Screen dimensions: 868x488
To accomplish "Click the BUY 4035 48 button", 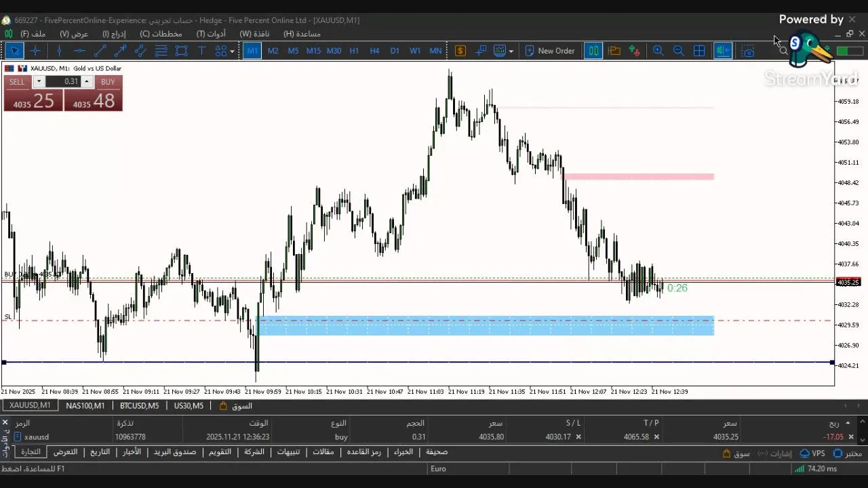I will click(x=94, y=101).
